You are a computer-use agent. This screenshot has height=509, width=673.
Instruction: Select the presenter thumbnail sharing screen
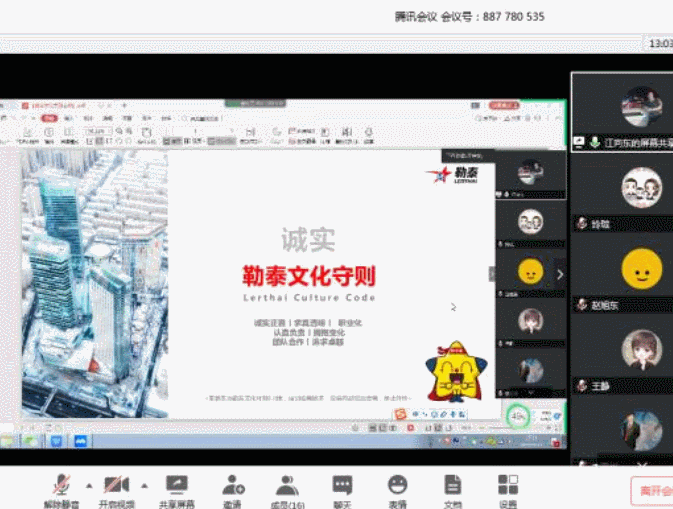[622, 112]
